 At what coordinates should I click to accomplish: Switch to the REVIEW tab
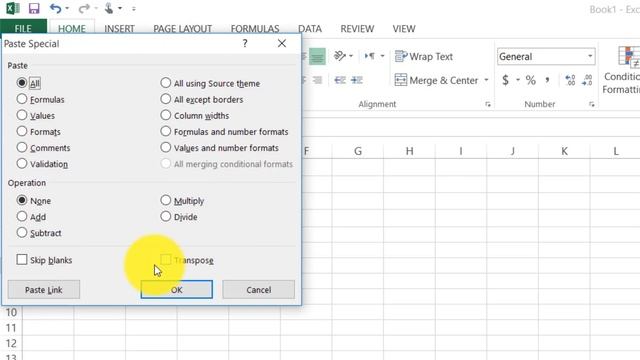[357, 29]
